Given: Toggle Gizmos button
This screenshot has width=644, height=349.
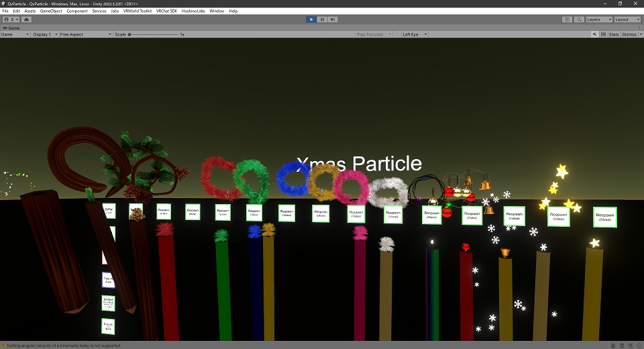Looking at the screenshot, I should coord(629,34).
